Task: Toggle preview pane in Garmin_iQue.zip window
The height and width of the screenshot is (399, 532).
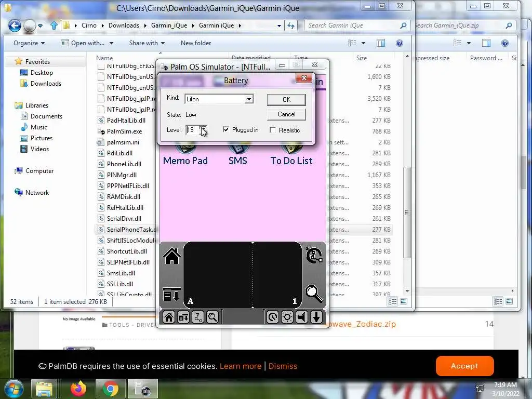Action: pos(486,43)
